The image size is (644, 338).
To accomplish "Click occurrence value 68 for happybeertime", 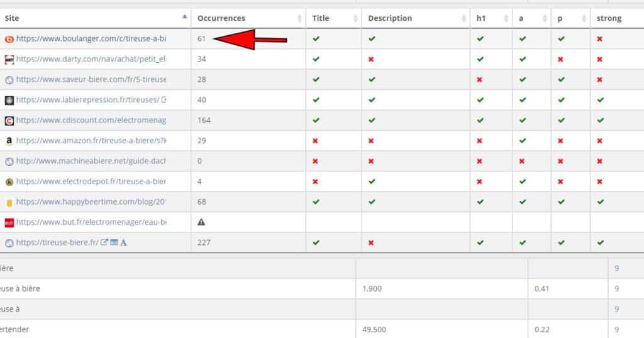I will click(201, 202).
